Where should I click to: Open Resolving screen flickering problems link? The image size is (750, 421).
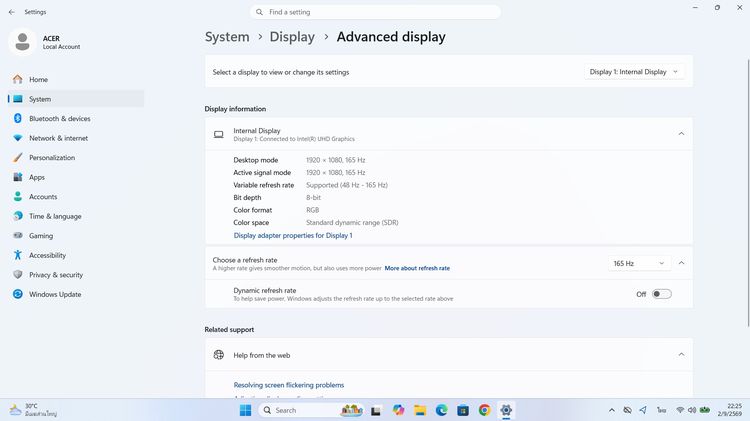289,385
